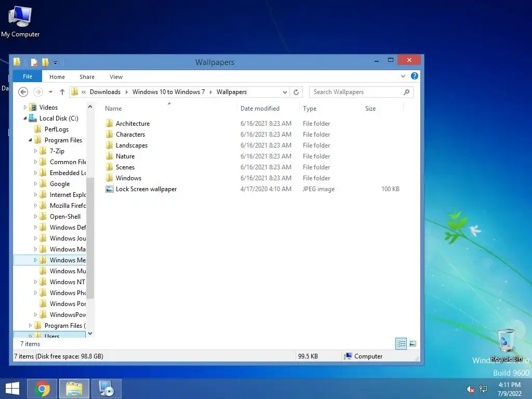Image resolution: width=532 pixels, height=399 pixels.
Task: Select the Scenes folder icon
Action: (x=109, y=167)
